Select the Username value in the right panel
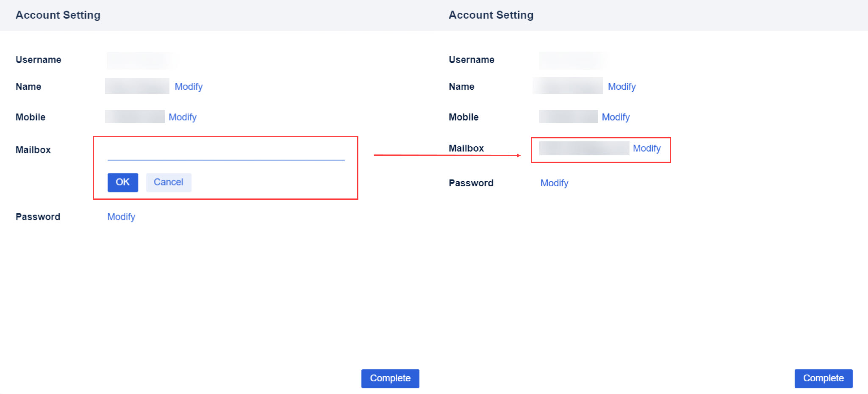Image resolution: width=868 pixels, height=394 pixels. [x=573, y=60]
